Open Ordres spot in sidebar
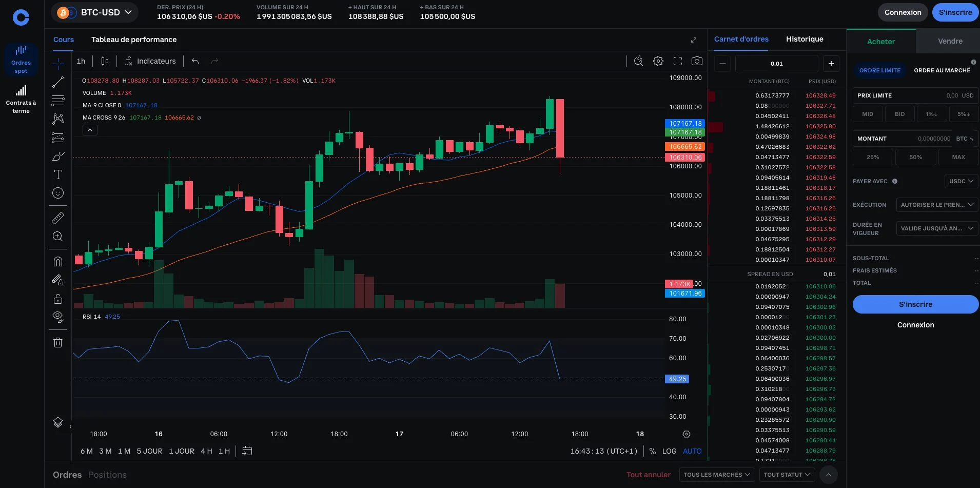The image size is (980, 488). (x=21, y=60)
